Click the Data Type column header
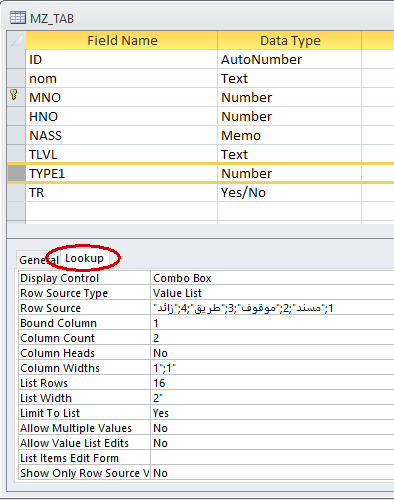 (x=290, y=40)
